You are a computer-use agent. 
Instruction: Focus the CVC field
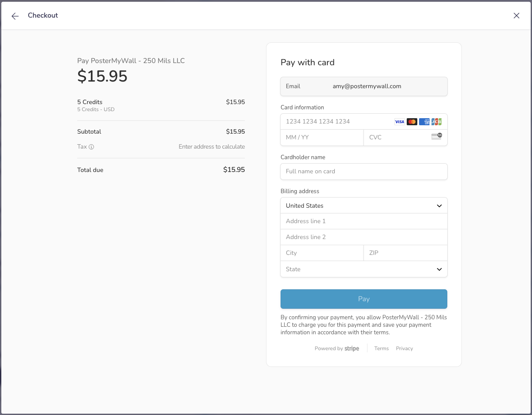405,138
